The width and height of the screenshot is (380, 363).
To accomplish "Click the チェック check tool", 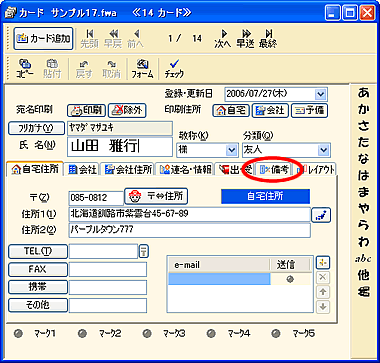I will [174, 69].
